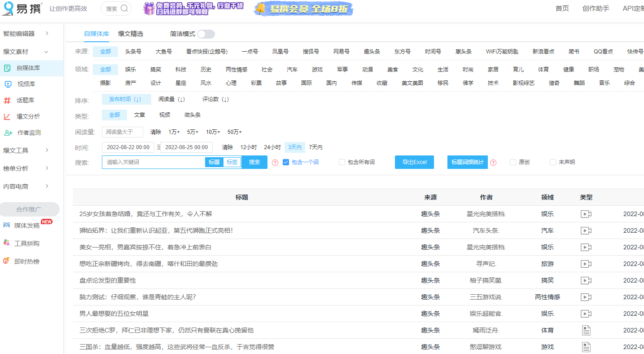Screen dimensions: 644x354
Task: Click the video icon in the 盘点论发型 row
Action: click(586, 280)
